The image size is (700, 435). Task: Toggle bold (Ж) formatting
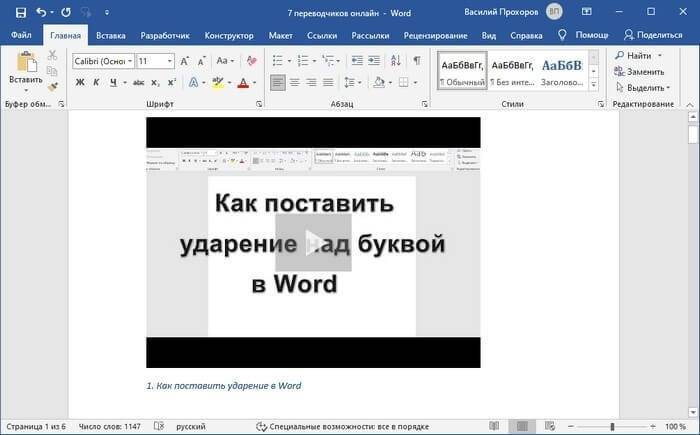[x=80, y=82]
